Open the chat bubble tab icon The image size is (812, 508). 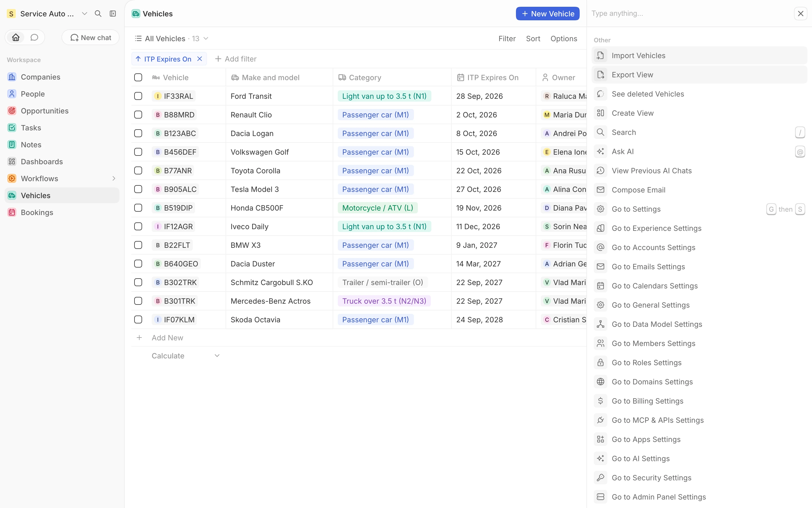34,37
